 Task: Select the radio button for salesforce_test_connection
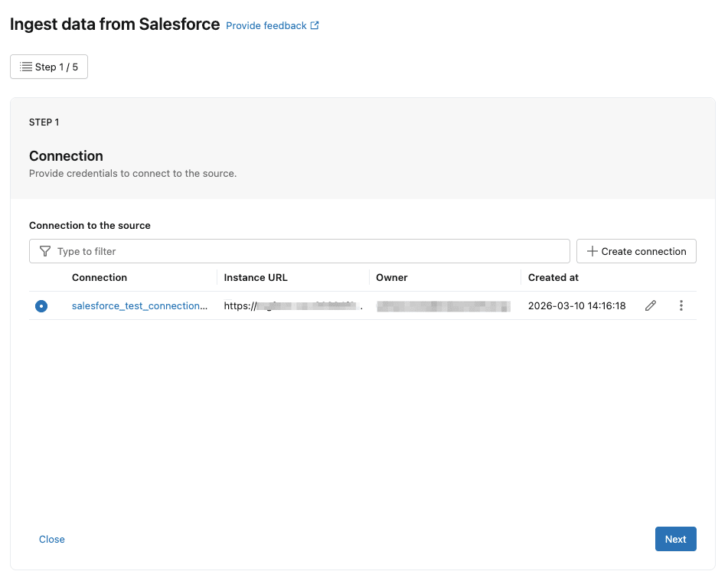41,305
